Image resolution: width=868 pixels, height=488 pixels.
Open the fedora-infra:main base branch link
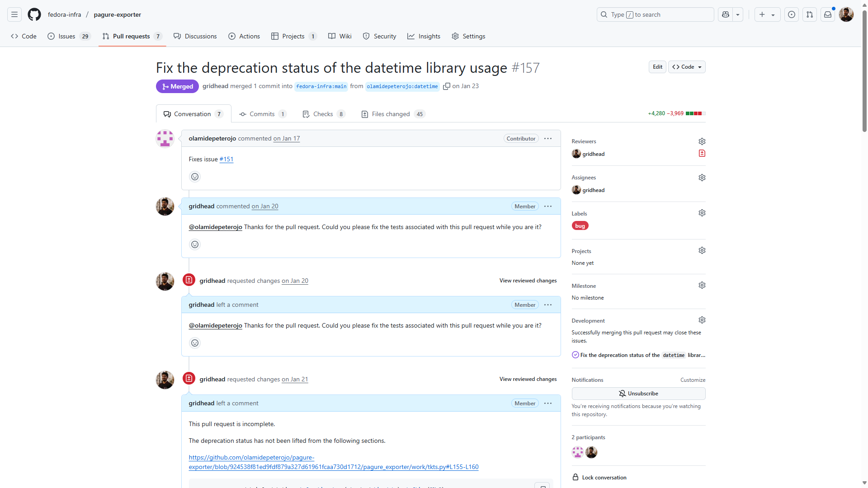[x=321, y=86]
